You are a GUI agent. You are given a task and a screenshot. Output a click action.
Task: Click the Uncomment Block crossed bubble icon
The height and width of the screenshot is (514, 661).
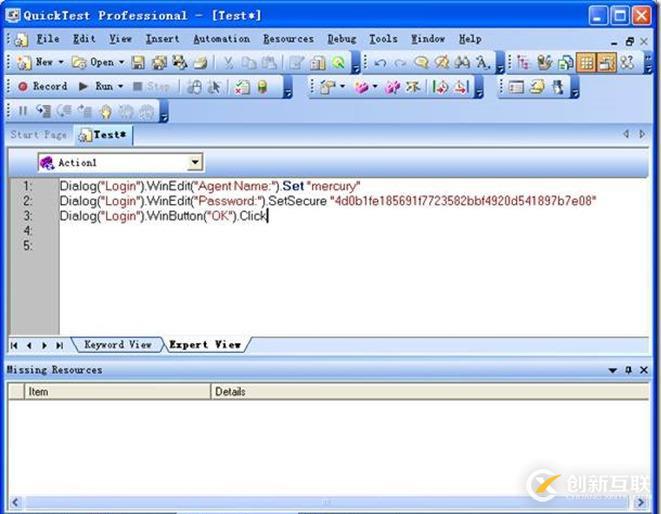pos(441,63)
